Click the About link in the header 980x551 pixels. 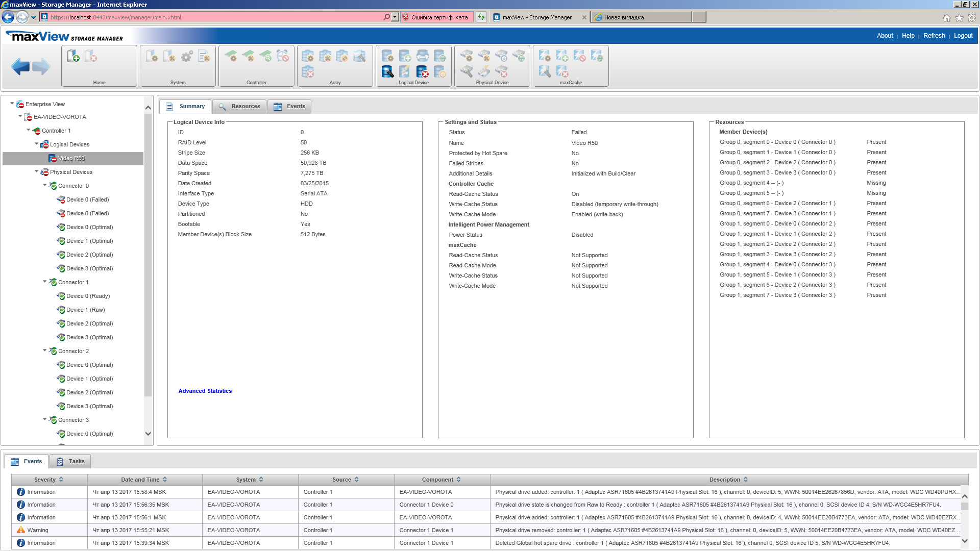click(x=885, y=36)
